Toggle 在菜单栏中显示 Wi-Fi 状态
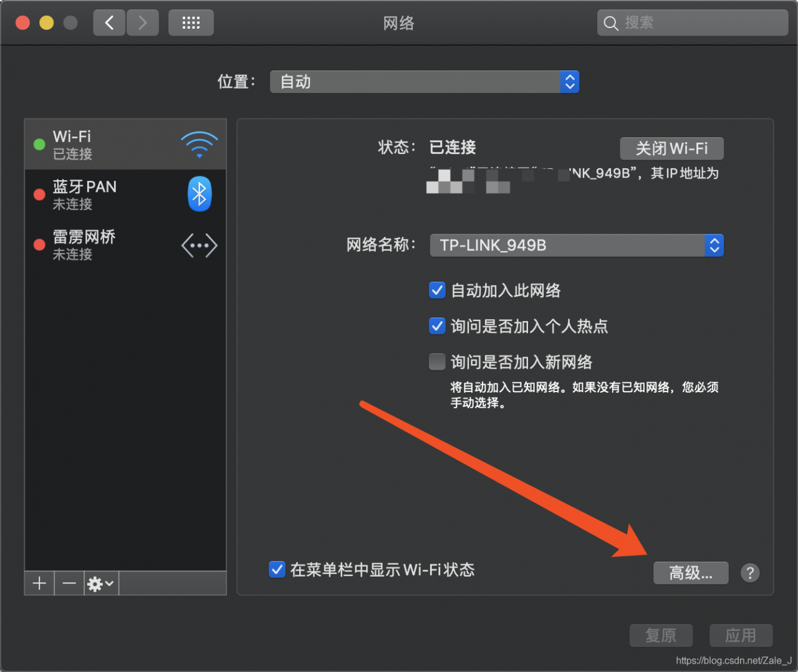 [277, 569]
